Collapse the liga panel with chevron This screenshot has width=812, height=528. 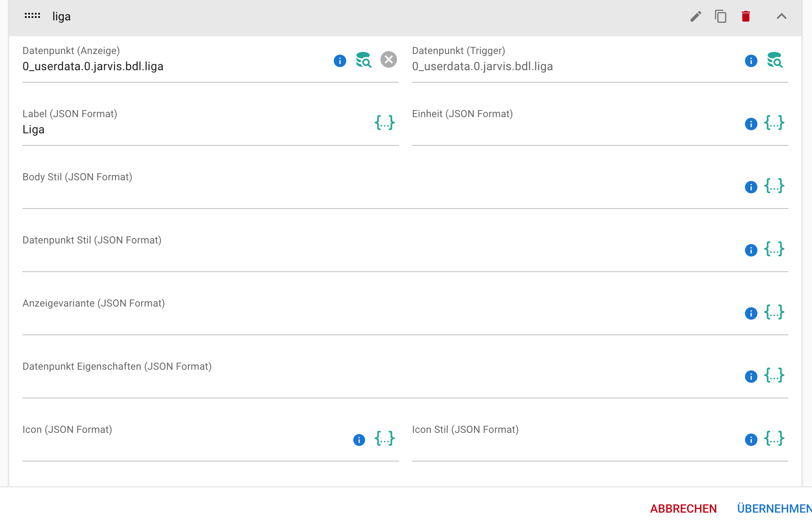pyautogui.click(x=782, y=16)
